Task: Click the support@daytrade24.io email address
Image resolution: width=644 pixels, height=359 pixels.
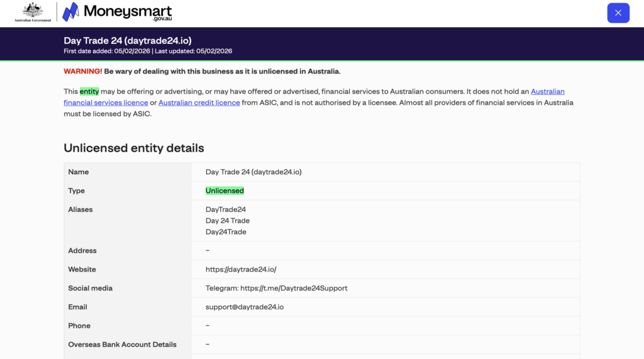Action: (244, 307)
